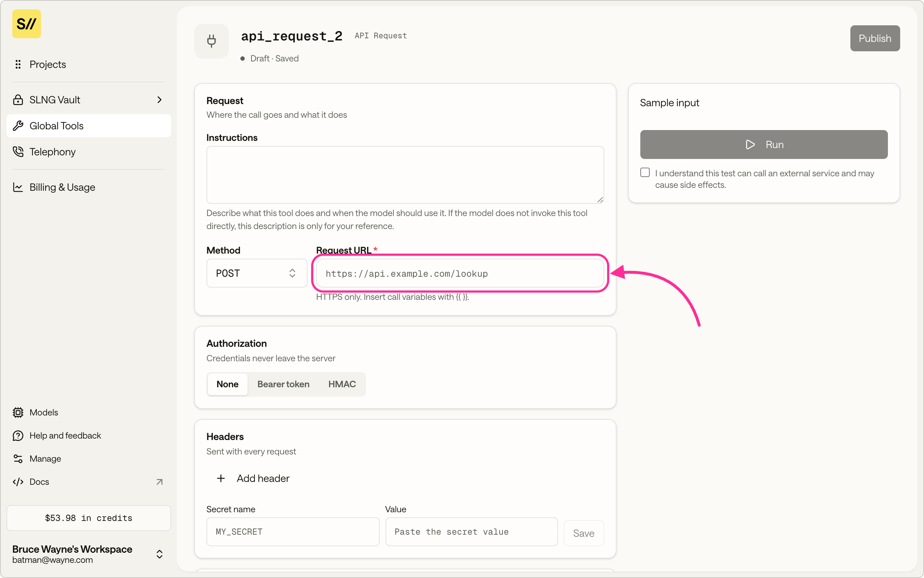924x578 pixels.
Task: Open the workspace switcher arrows
Action: 160,554
